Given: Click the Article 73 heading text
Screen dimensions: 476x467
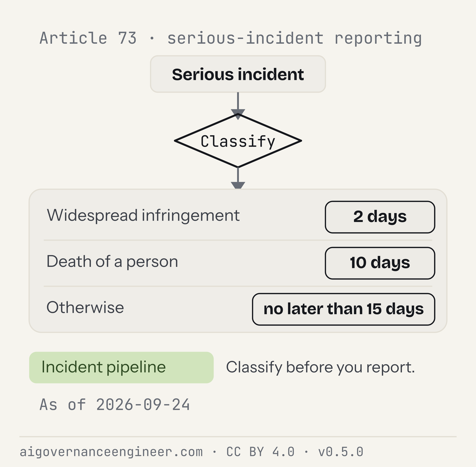Looking at the screenshot, I should pos(88,38).
